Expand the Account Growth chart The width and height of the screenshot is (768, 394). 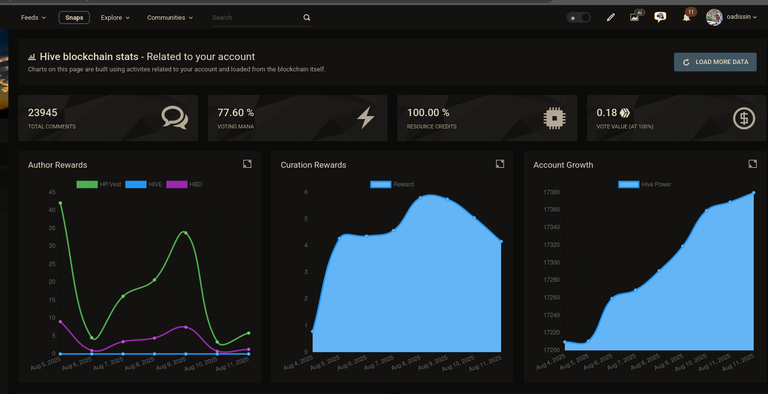click(x=753, y=164)
